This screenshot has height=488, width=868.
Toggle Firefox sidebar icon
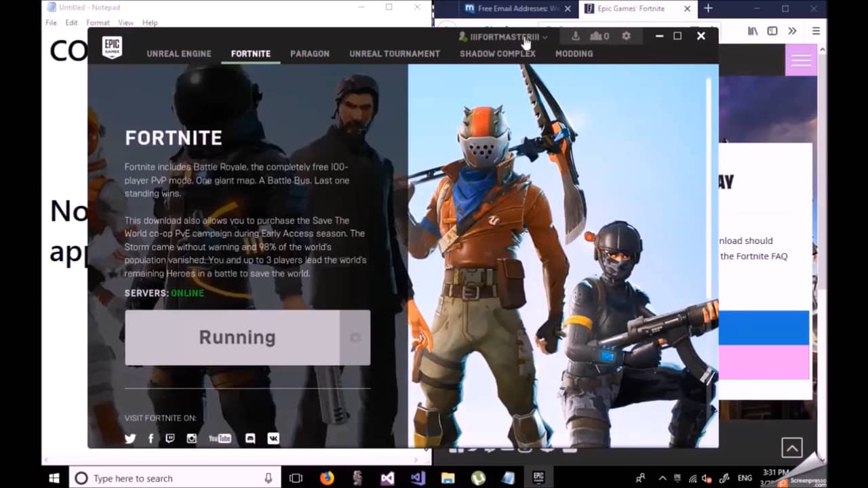[772, 30]
